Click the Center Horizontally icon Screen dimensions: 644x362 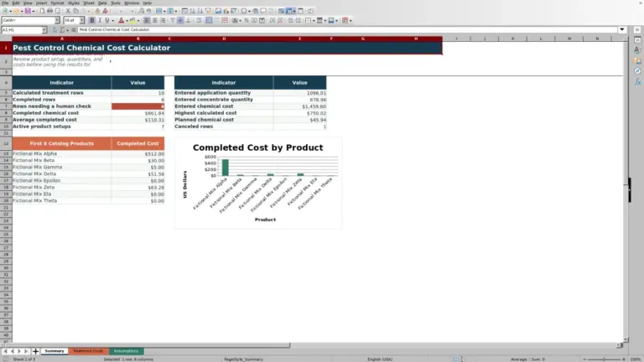coord(155,20)
